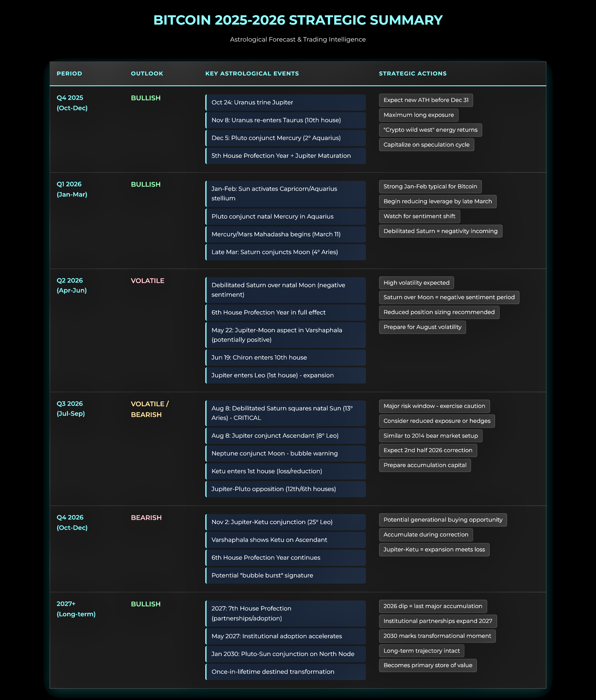Select 'Reduced position sizing recommended' tag

(439, 312)
